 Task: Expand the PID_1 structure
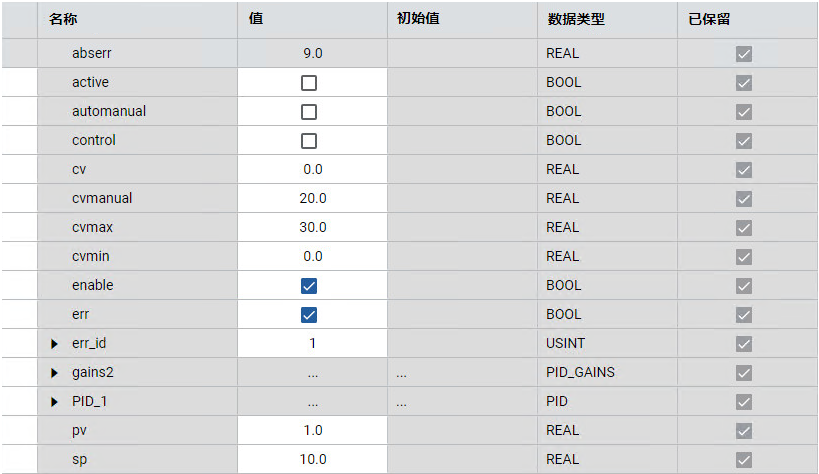(x=55, y=402)
